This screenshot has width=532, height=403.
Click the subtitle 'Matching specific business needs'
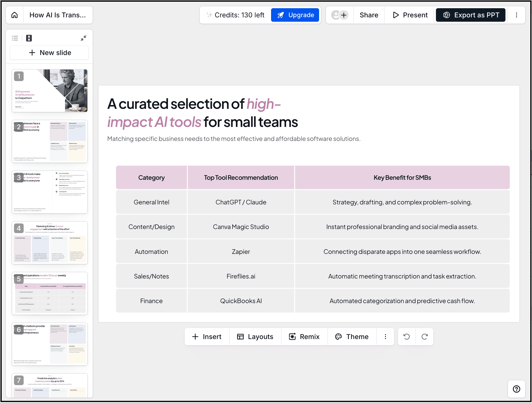point(234,139)
